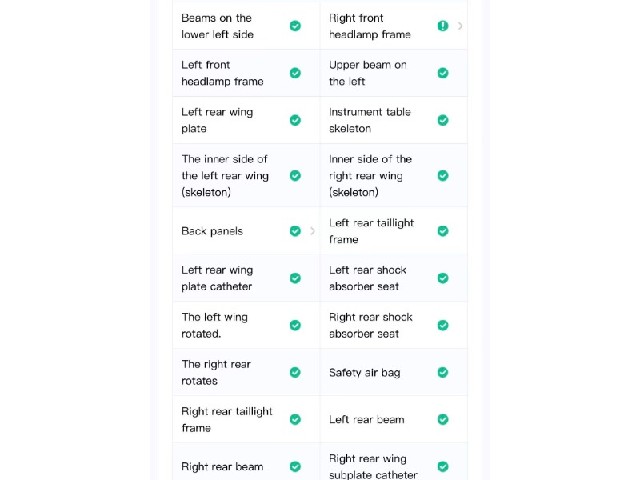The image size is (640, 480).
Task: Click green check icon for Left rear taillight frame
Action: pos(443,231)
